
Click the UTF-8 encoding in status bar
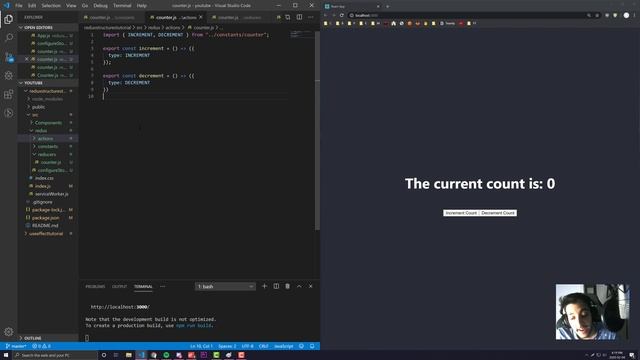tap(248, 346)
